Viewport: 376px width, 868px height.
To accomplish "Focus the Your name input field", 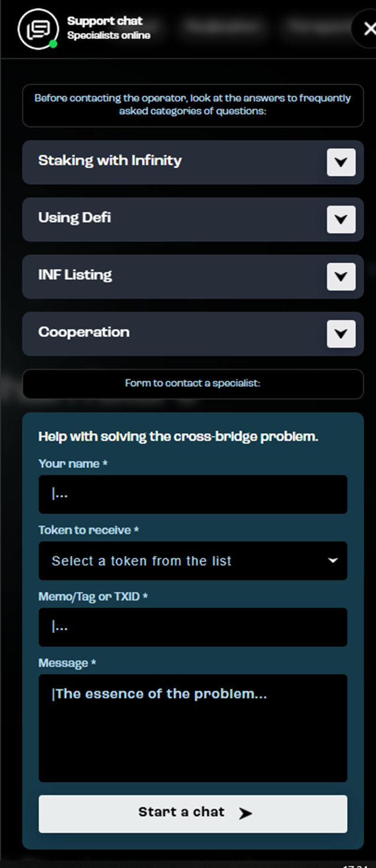I will (193, 494).
